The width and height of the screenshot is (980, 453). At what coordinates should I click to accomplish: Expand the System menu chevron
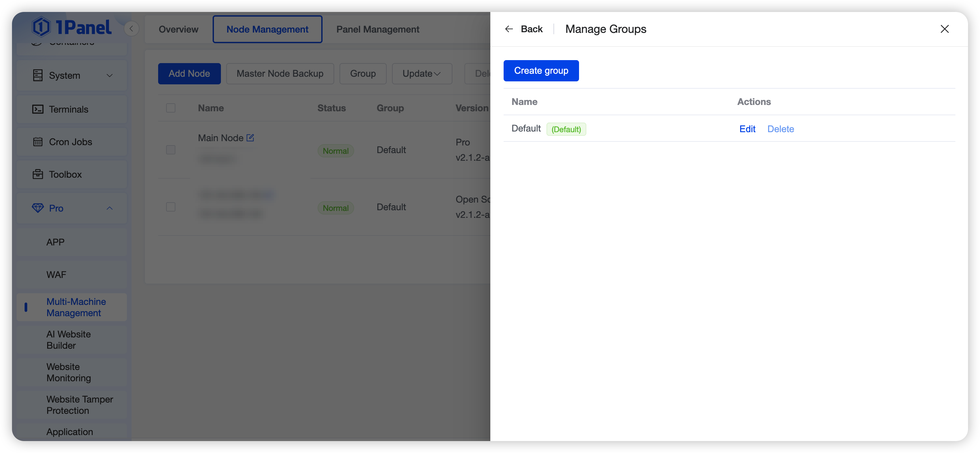pos(110,75)
